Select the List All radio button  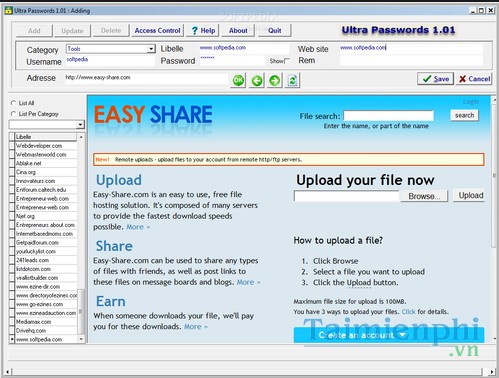[x=13, y=103]
